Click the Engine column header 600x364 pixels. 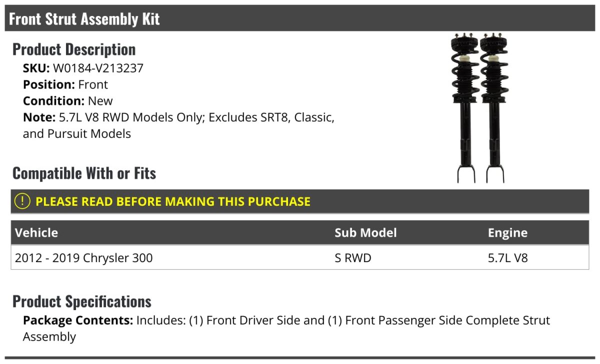(507, 233)
